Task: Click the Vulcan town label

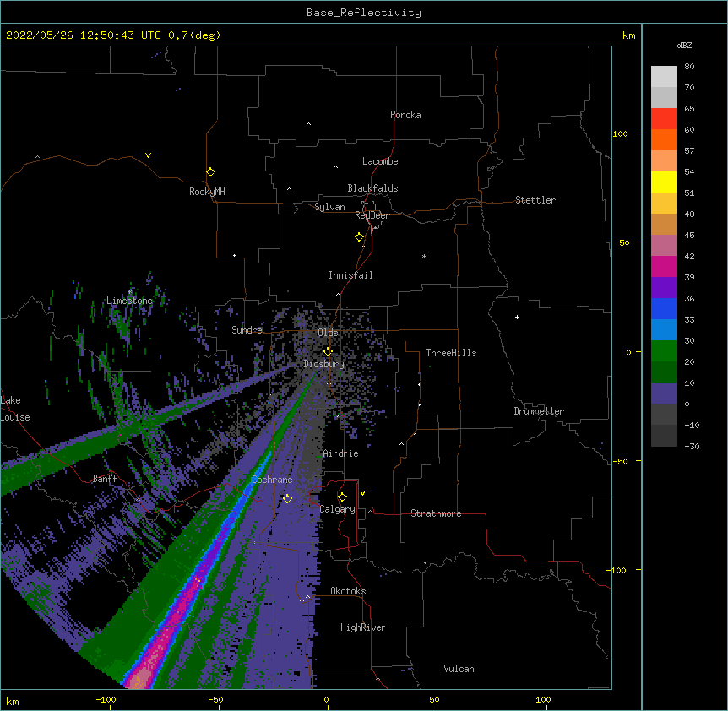Action: pos(459,669)
